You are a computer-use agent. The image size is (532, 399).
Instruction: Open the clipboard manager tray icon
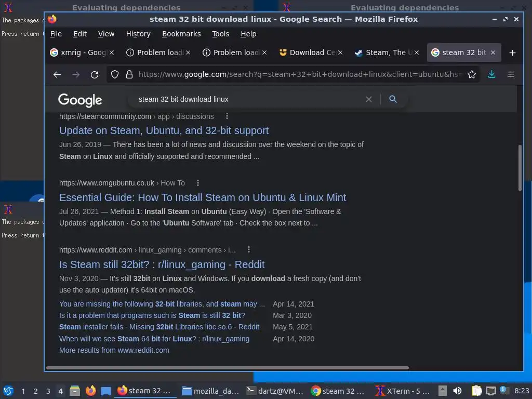click(x=476, y=391)
